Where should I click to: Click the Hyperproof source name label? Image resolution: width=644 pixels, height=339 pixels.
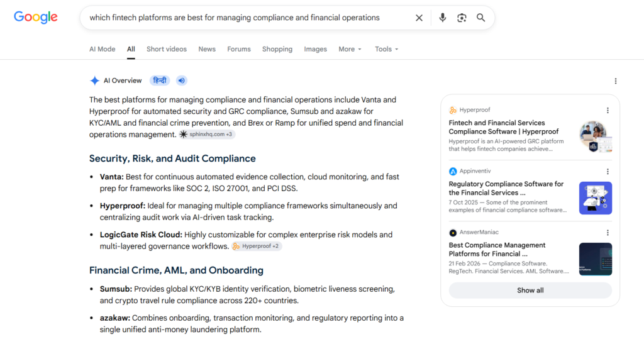475,110
